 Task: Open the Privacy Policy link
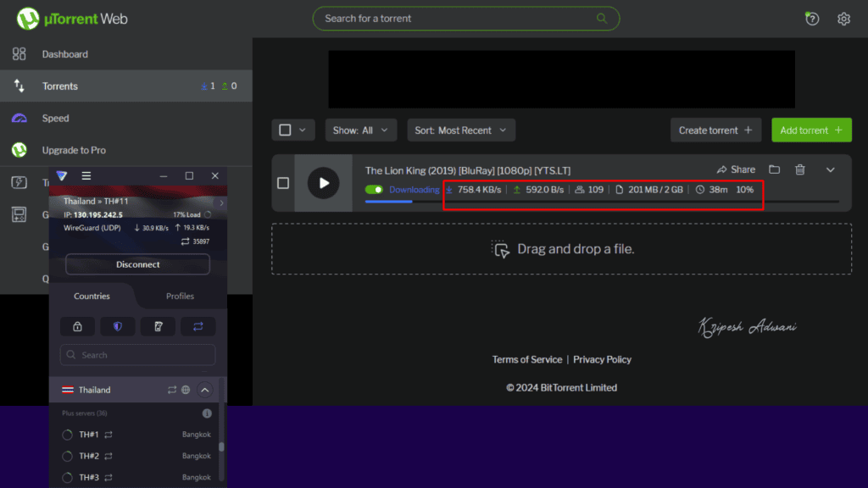pyautogui.click(x=602, y=359)
